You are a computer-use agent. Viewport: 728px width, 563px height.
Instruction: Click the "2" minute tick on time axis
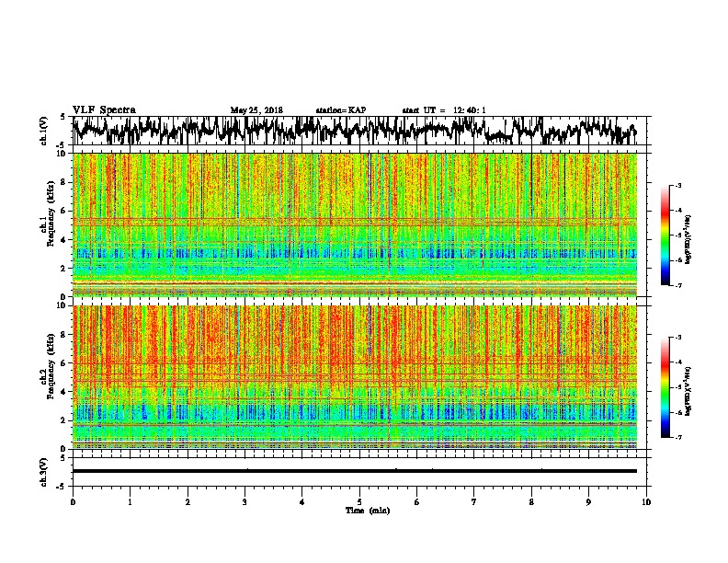[188, 502]
